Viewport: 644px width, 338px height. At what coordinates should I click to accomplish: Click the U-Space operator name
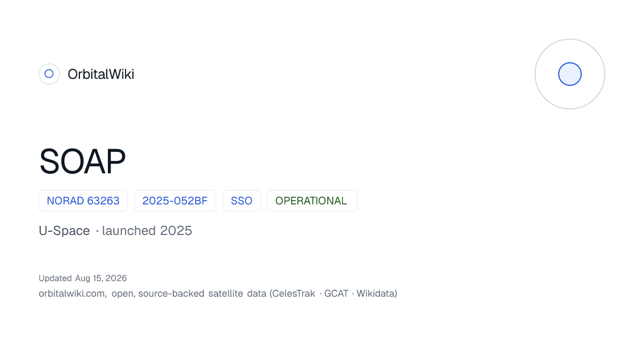[x=64, y=231]
